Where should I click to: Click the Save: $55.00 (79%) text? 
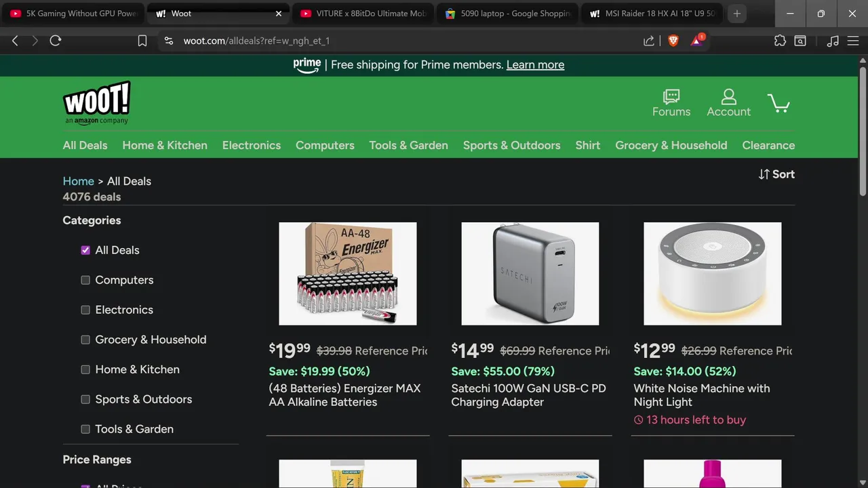pyautogui.click(x=502, y=371)
